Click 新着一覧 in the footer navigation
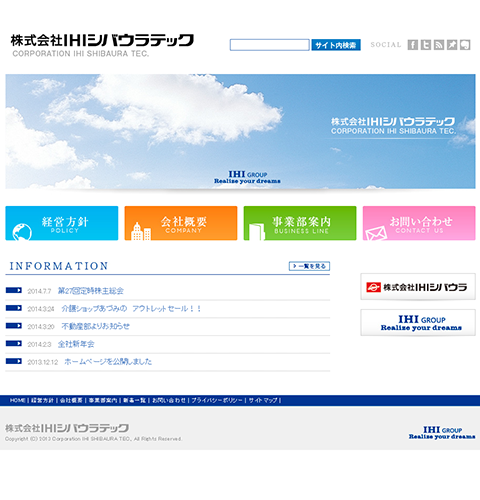This screenshot has height=500, width=480. pyautogui.click(x=135, y=400)
